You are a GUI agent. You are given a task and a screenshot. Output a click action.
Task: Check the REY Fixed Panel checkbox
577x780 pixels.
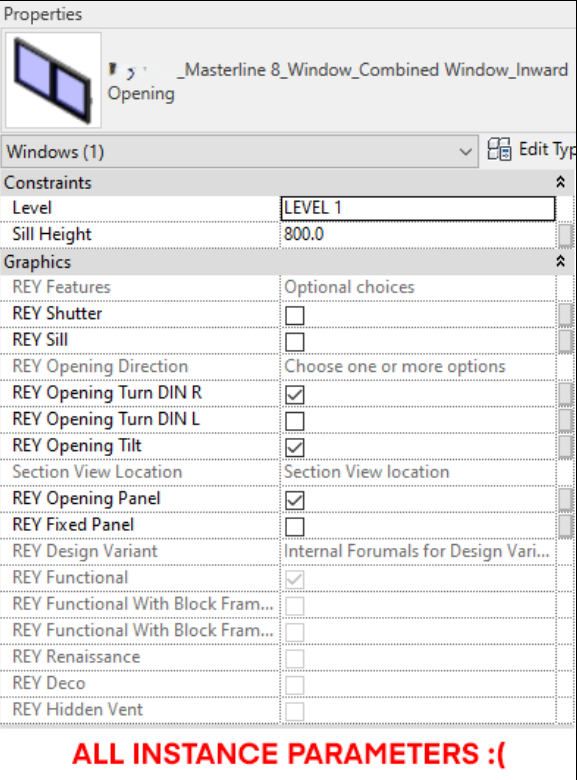295,527
